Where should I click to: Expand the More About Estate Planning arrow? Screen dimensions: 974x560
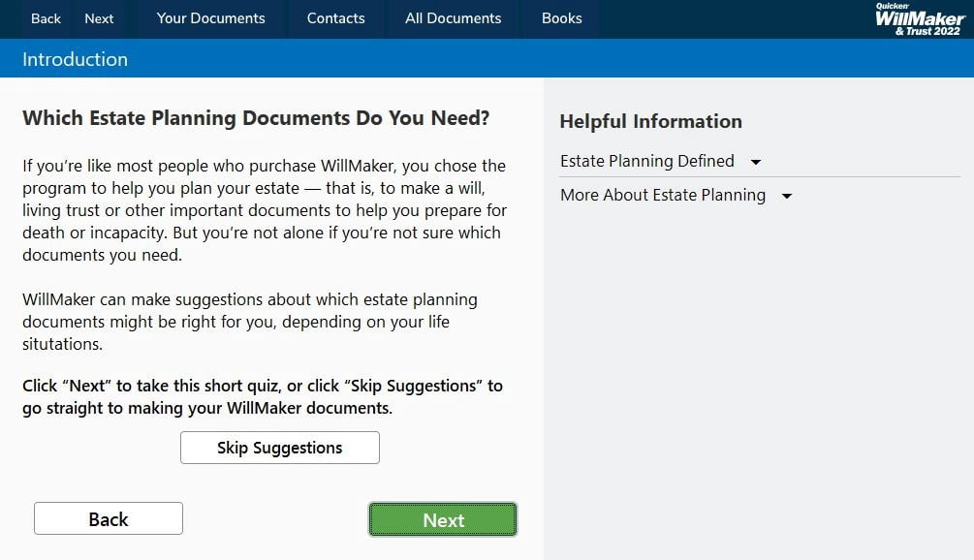[x=787, y=197]
